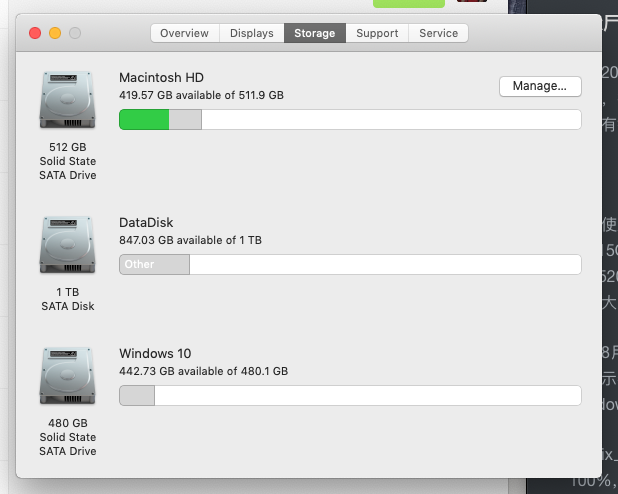
Task: Click the Macintosh HD drive icon
Action: tap(67, 99)
